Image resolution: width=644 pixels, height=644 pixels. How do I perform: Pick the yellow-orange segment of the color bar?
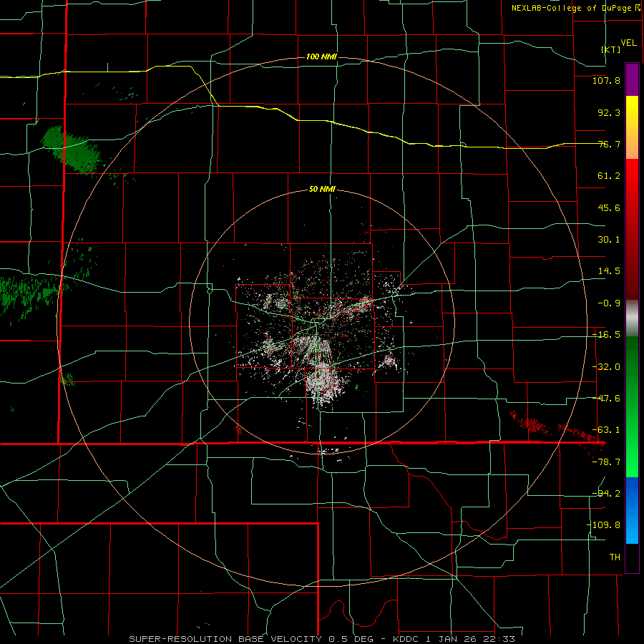coord(632,127)
